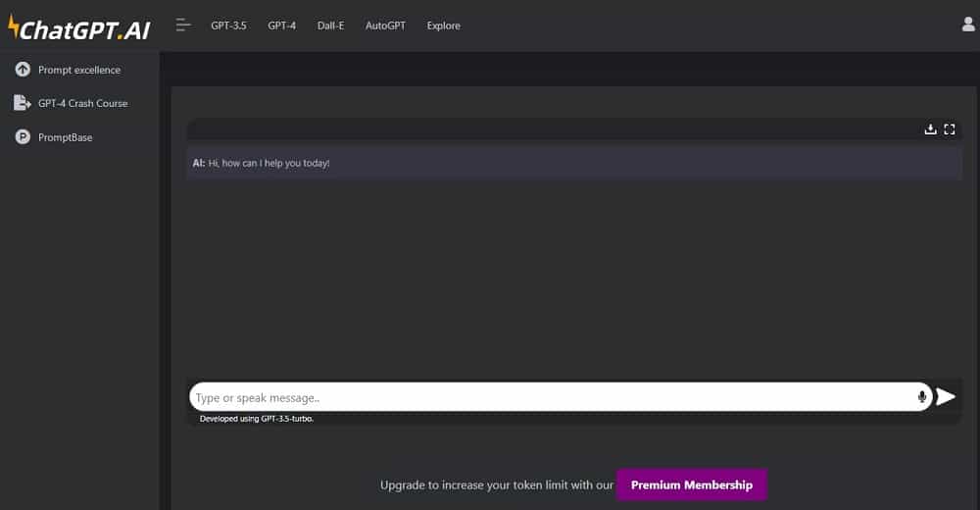Expand chat to fullscreen icon
The height and width of the screenshot is (510, 980).
coord(950,128)
